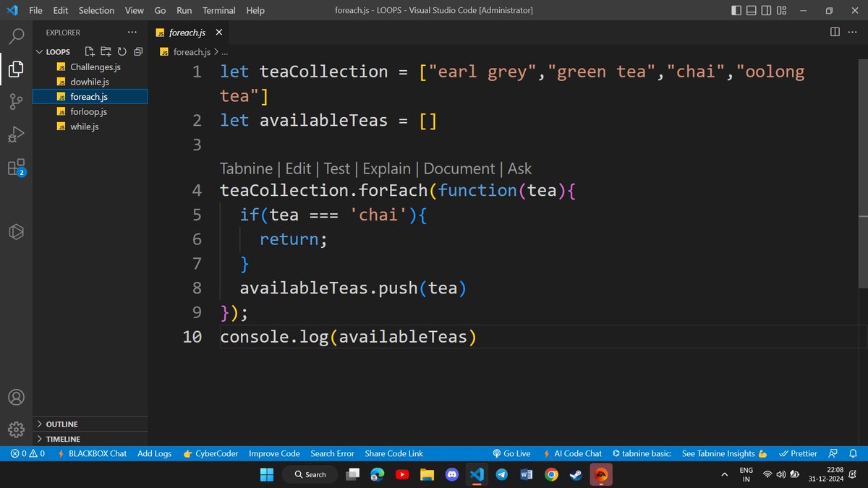This screenshot has height=488, width=868.
Task: Open the Search view in activity bar
Action: 16,35
